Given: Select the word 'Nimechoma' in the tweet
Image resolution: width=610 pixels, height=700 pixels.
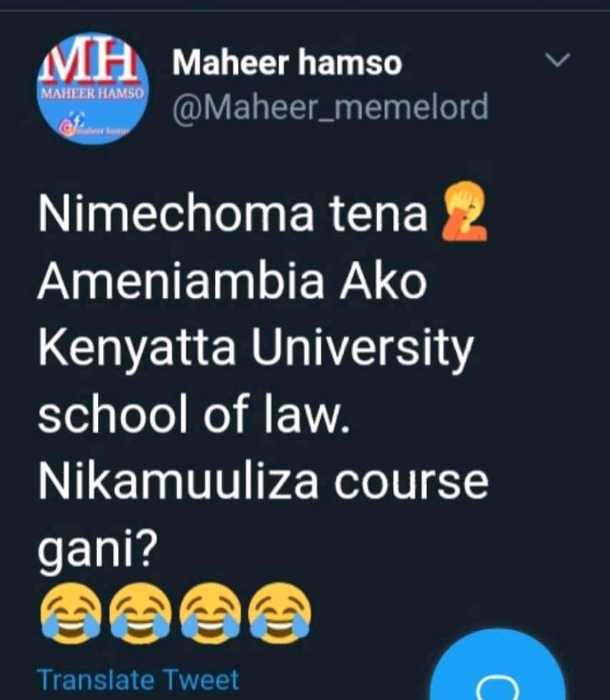Looking at the screenshot, I should point(176,214).
